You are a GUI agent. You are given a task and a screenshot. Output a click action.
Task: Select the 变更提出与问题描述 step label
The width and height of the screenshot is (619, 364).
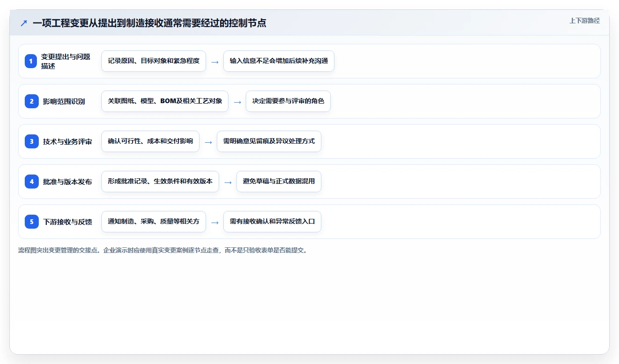click(x=65, y=61)
